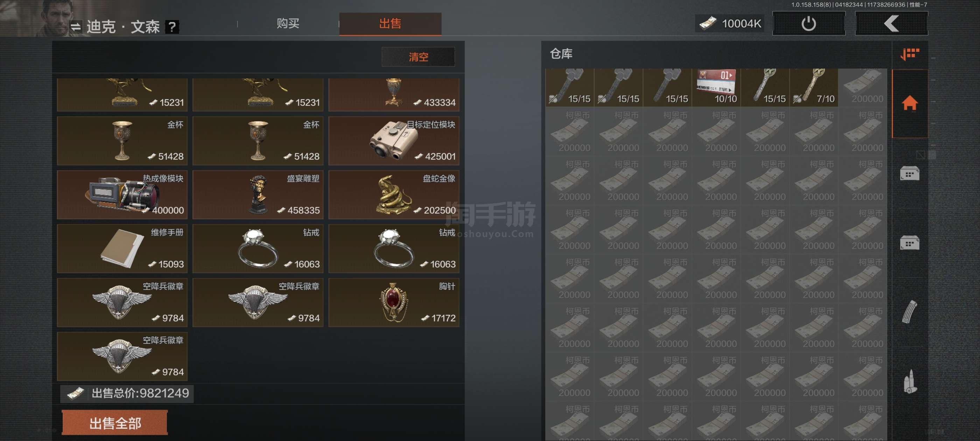Click the warehouse sort icon
Screen dimensions: 980x441
[910, 54]
